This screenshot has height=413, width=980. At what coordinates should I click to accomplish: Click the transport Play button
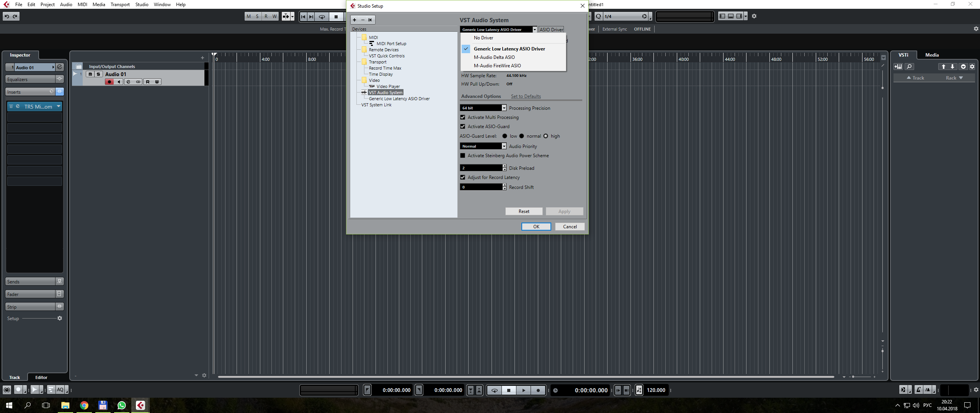click(x=523, y=390)
